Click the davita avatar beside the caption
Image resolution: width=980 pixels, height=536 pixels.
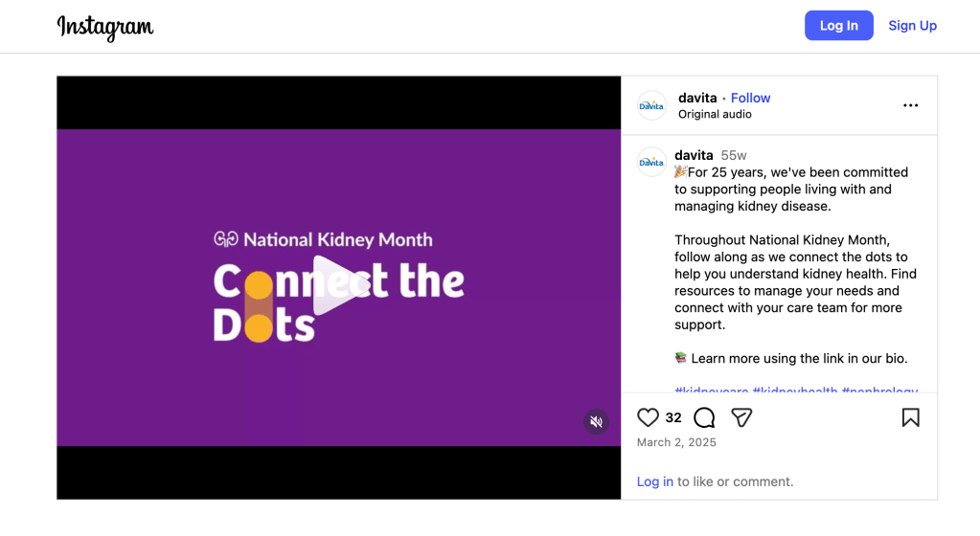click(651, 162)
